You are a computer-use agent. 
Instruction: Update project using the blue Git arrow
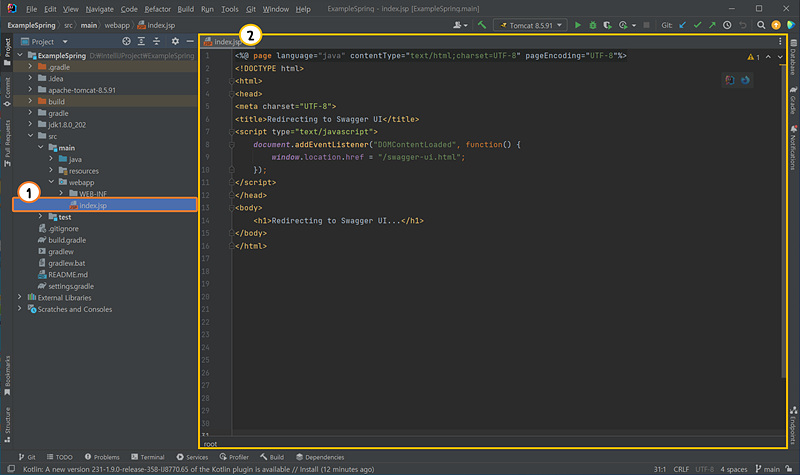pos(683,25)
